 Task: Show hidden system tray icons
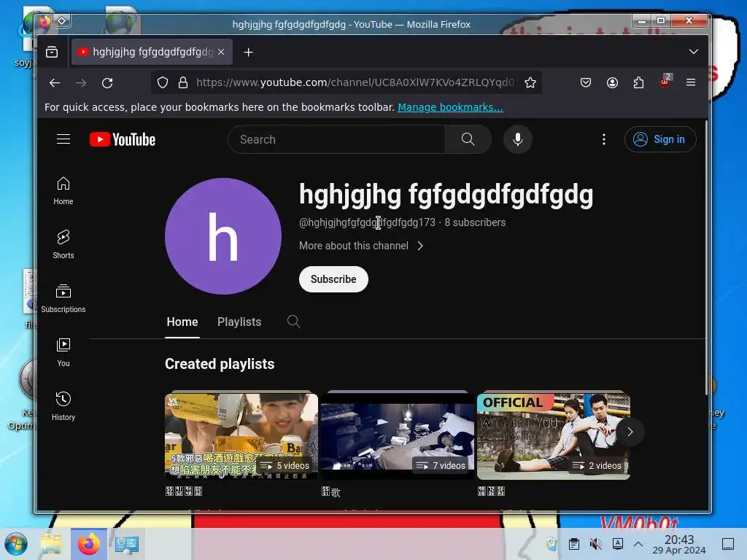click(638, 544)
